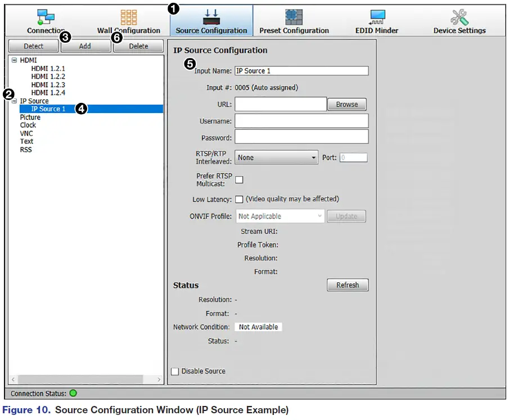Select RSS in the source tree
The width and height of the screenshot is (518, 420).
click(26, 150)
